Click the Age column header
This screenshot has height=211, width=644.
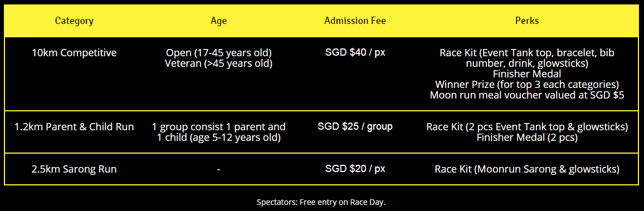click(x=218, y=21)
